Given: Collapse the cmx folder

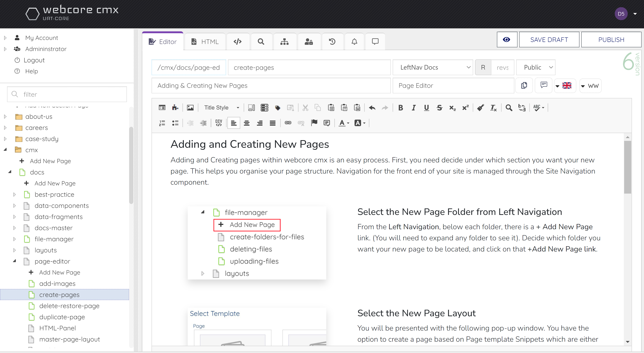Looking at the screenshot, I should pyautogui.click(x=5, y=150).
